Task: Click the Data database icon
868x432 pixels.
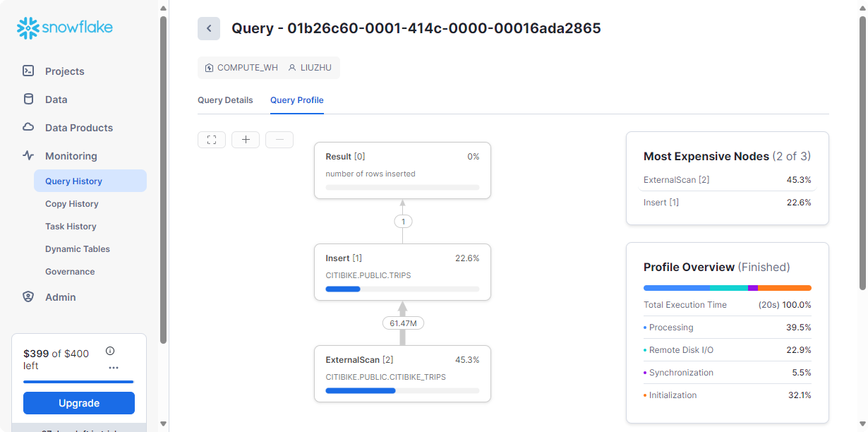Action: tap(28, 99)
